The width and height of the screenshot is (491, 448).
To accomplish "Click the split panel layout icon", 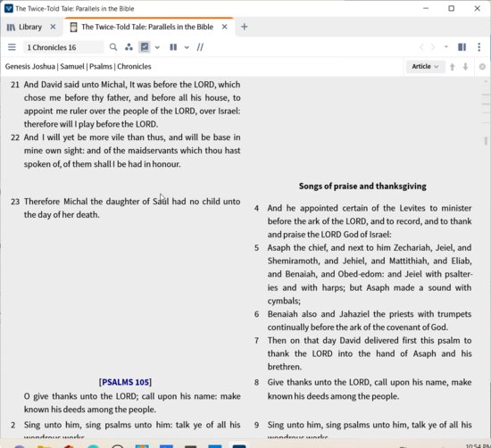I will pos(462,47).
